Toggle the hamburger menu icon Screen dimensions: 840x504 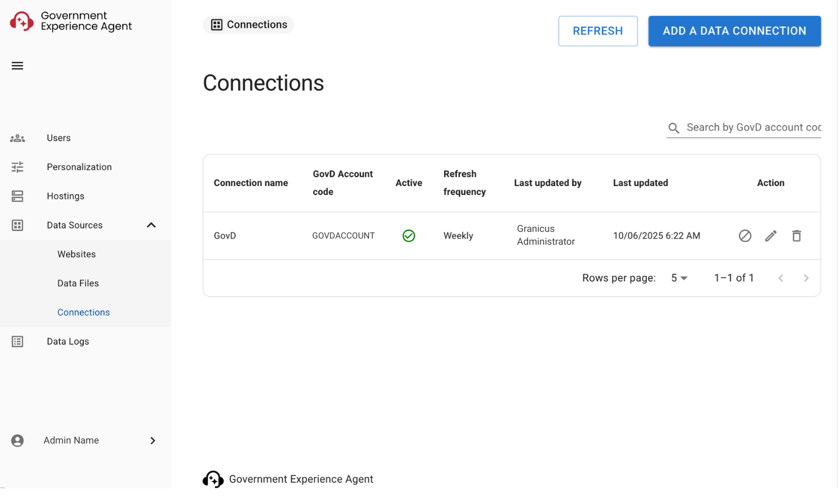[x=17, y=66]
